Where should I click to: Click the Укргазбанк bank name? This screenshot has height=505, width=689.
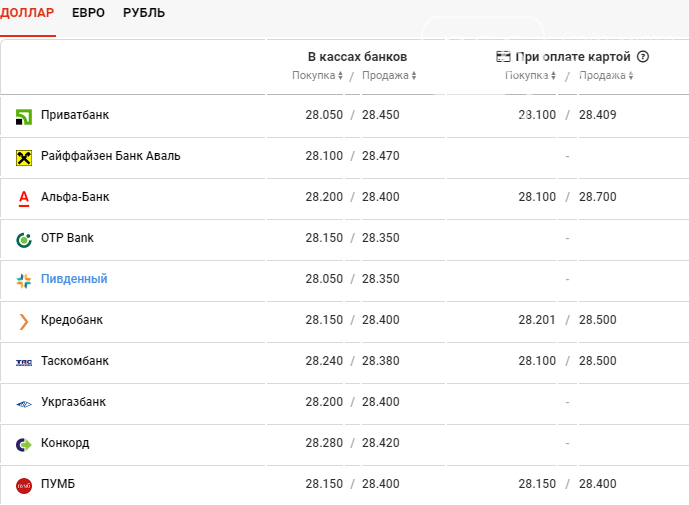coord(73,402)
